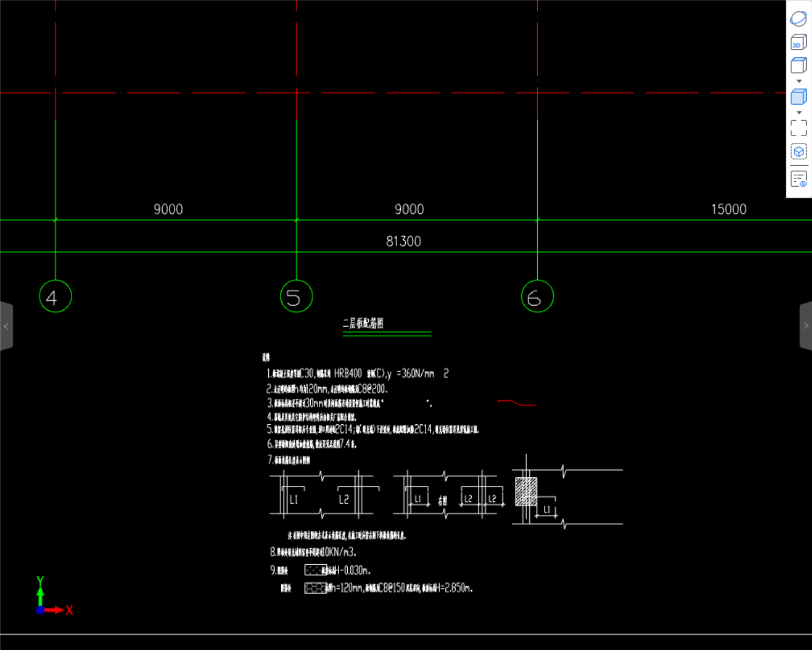This screenshot has height=650, width=812.
Task: Click the 9000 dimension between axes 5 and 6
Action: tap(409, 209)
